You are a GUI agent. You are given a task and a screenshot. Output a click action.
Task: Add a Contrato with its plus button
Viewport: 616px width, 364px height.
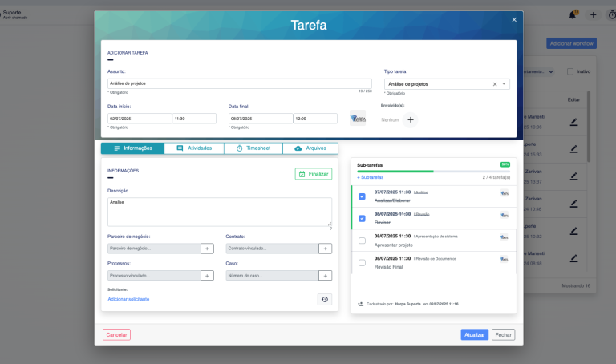(326, 249)
